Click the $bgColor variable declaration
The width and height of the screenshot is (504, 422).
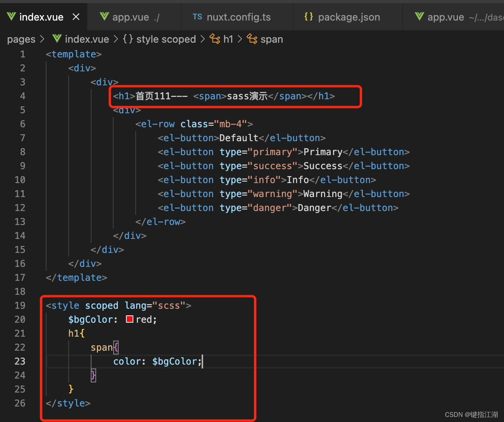(x=112, y=320)
